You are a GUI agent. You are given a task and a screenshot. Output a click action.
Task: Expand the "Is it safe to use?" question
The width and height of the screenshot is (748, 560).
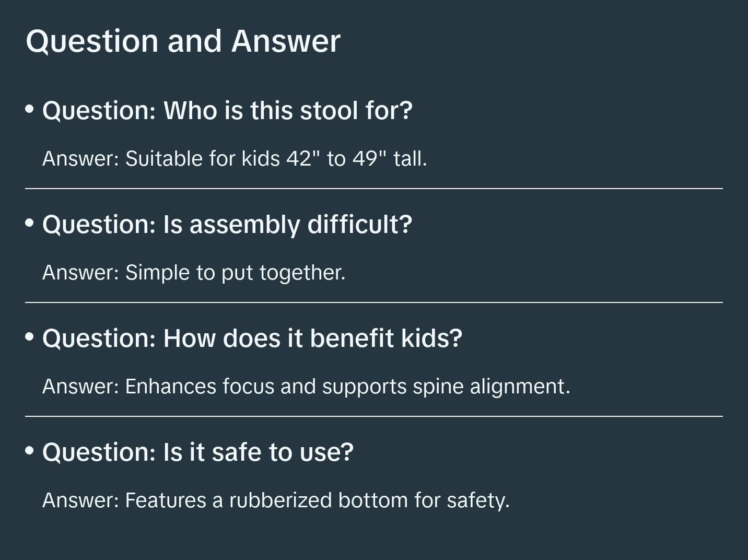point(198,452)
